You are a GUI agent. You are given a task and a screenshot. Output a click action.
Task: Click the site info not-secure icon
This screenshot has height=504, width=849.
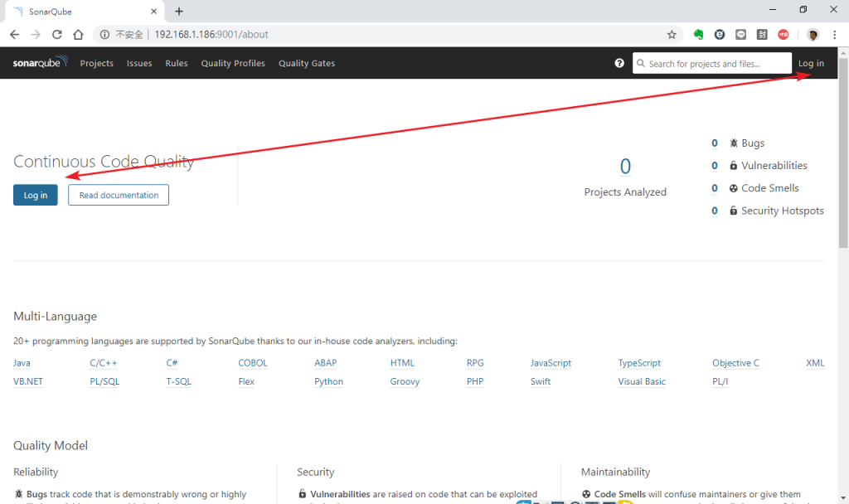point(104,35)
